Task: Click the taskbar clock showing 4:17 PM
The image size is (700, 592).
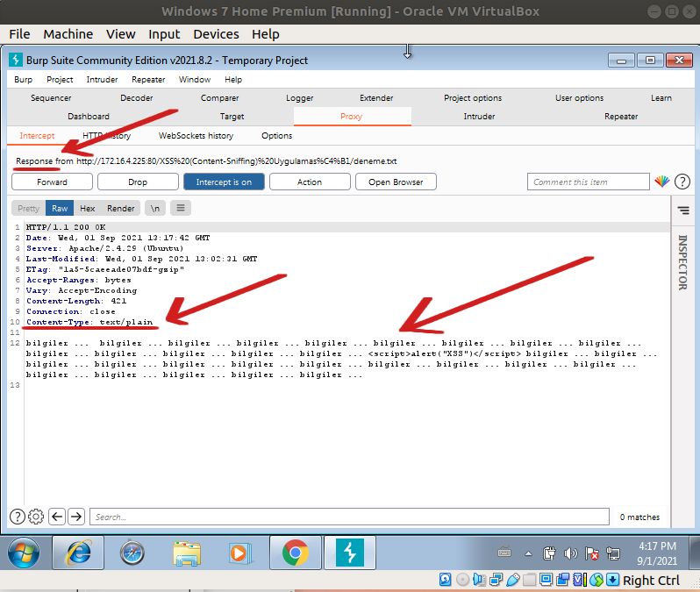Action: click(657, 553)
